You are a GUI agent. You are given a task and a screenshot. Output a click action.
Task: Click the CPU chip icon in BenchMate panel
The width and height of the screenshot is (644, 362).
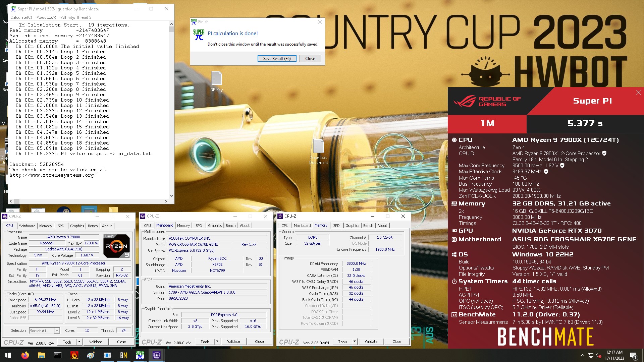tap(454, 140)
